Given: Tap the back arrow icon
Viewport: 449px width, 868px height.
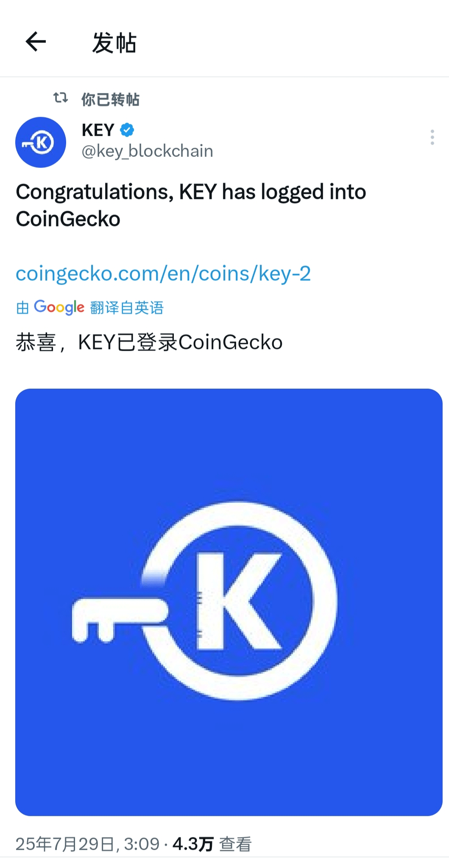Looking at the screenshot, I should click(36, 42).
